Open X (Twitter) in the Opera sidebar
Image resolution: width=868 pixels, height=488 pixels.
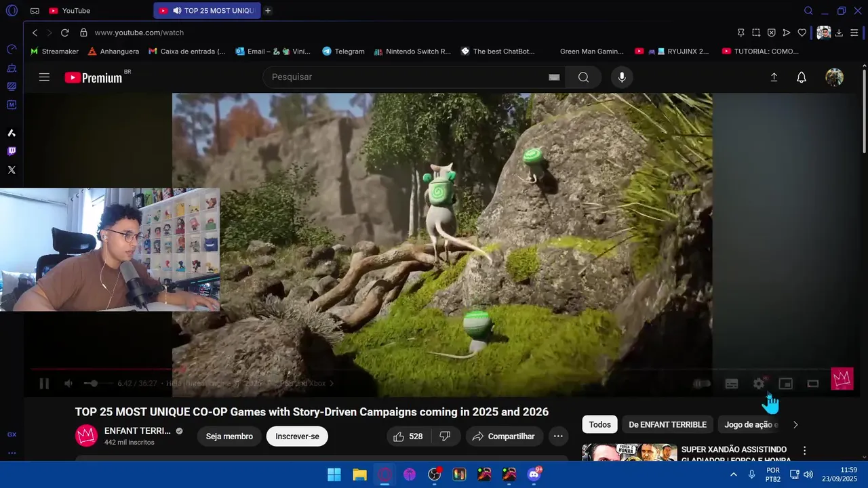coord(12,170)
